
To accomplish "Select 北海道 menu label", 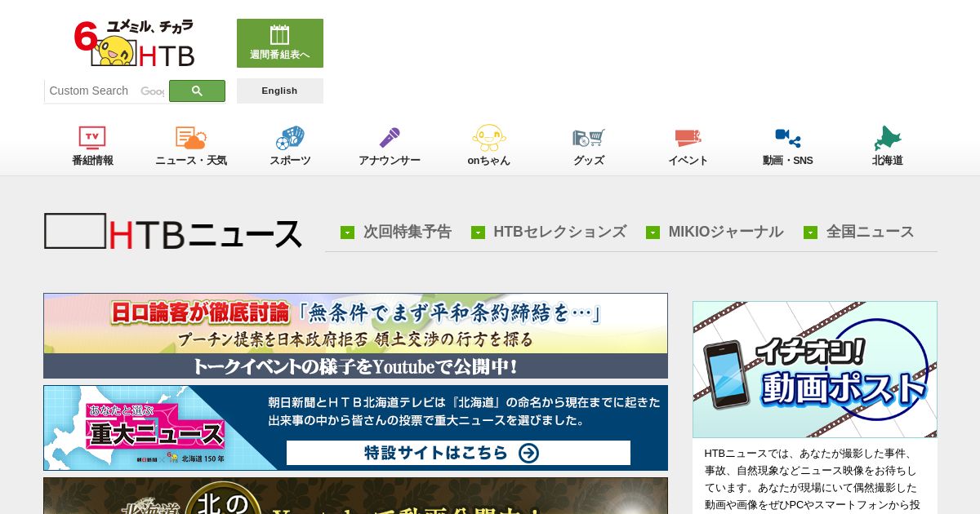I will (888, 161).
